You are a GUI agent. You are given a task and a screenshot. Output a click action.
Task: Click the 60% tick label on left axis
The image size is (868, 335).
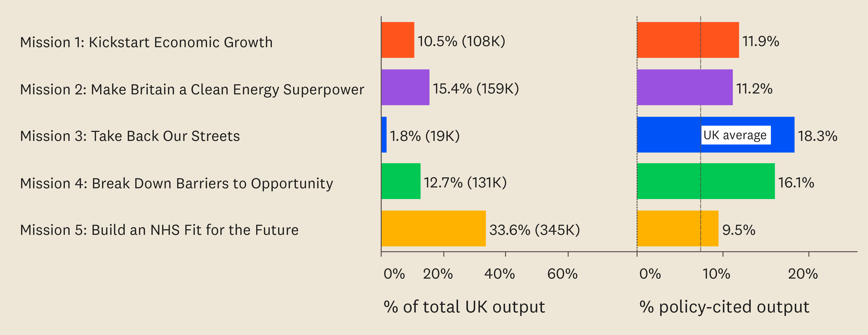tap(562, 274)
